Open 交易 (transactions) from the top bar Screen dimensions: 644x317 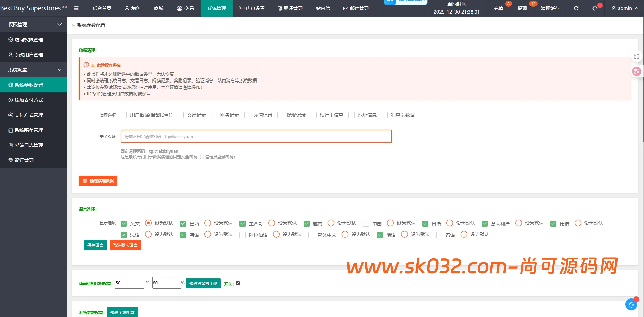[185, 8]
